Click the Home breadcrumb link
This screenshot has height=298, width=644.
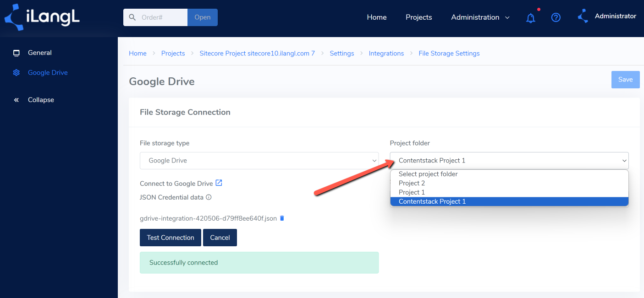(x=138, y=54)
